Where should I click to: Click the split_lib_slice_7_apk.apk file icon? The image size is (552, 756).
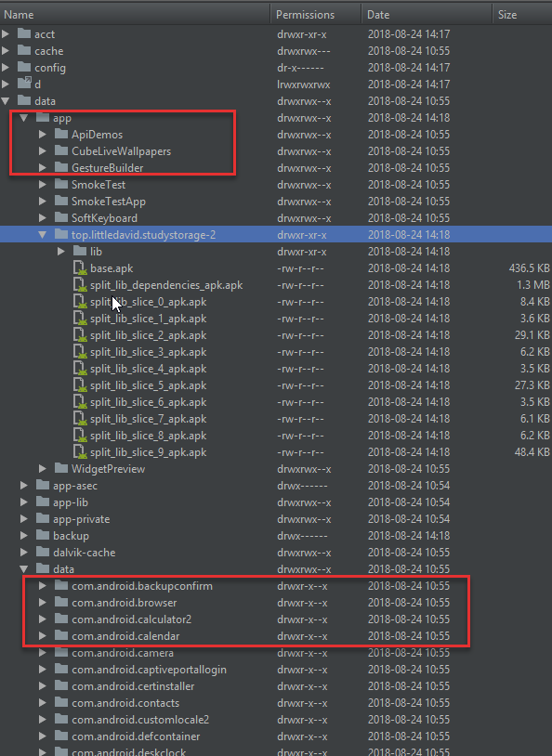pos(80,419)
